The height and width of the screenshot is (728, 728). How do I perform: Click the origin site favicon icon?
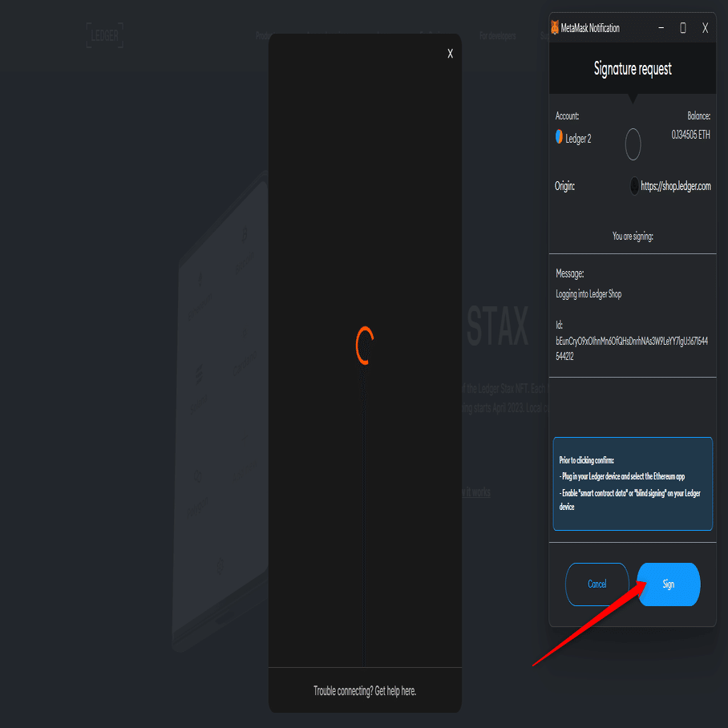click(634, 186)
